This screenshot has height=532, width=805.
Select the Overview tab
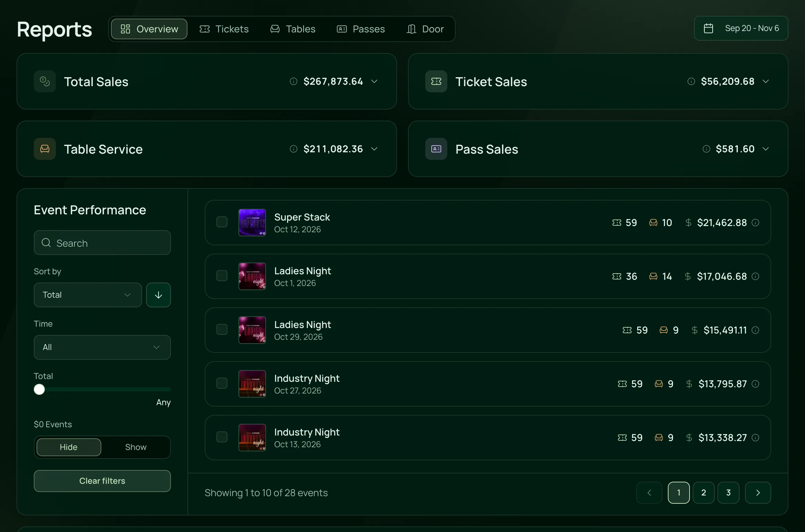149,29
